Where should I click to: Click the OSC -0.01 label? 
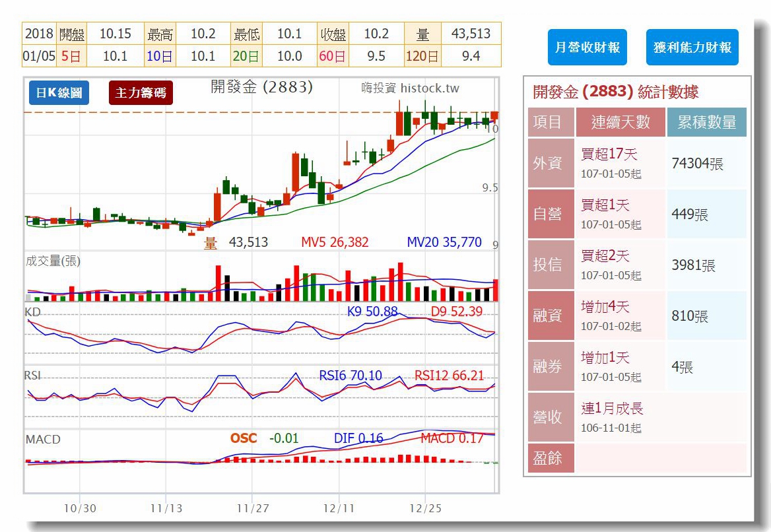tap(265, 438)
